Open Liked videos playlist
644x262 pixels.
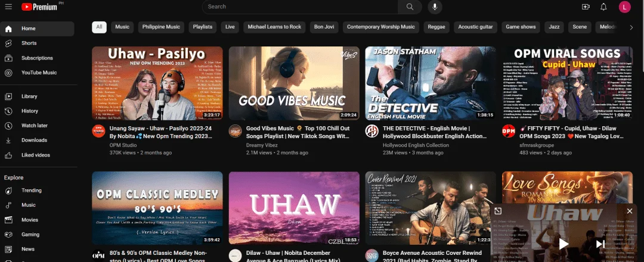(x=37, y=155)
